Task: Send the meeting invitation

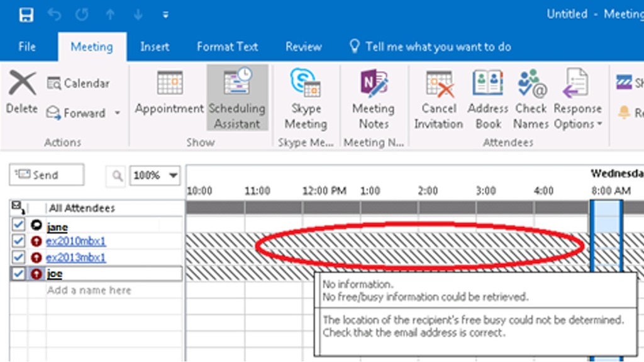Action: click(x=47, y=175)
